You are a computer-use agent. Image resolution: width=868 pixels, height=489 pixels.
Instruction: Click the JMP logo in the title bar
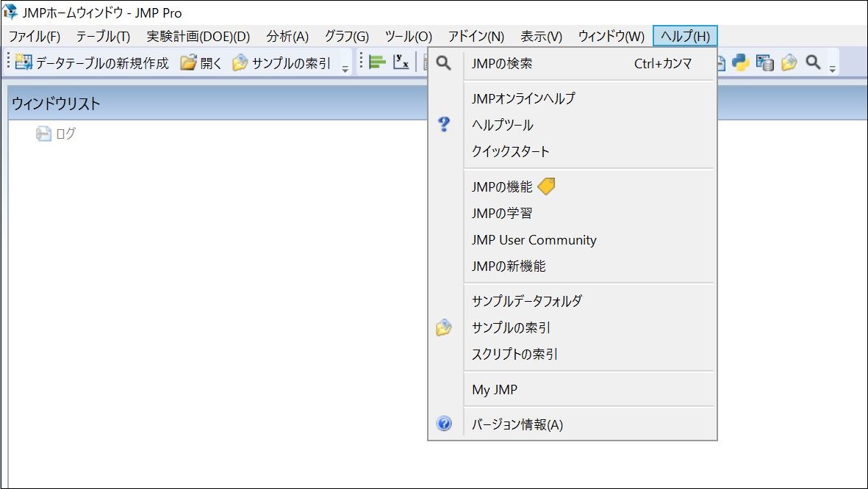8,12
